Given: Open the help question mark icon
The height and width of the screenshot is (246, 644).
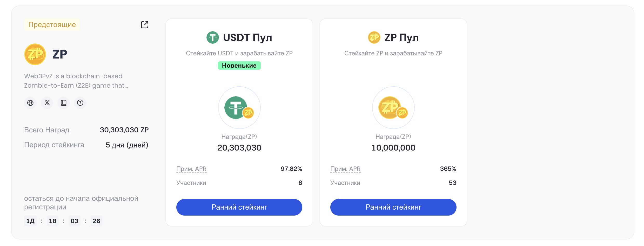Looking at the screenshot, I should coord(80,103).
